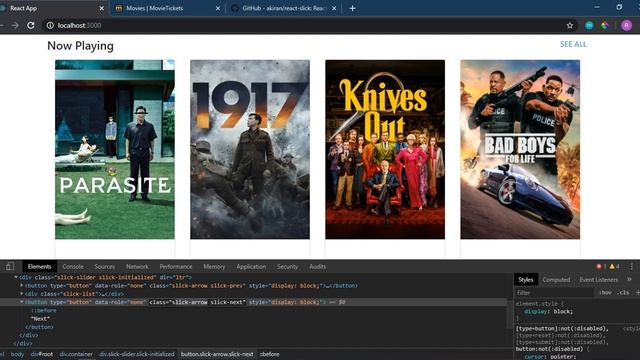Open the Memory panel in DevTools
This screenshot has height=360, width=640.
pyautogui.click(x=214, y=267)
